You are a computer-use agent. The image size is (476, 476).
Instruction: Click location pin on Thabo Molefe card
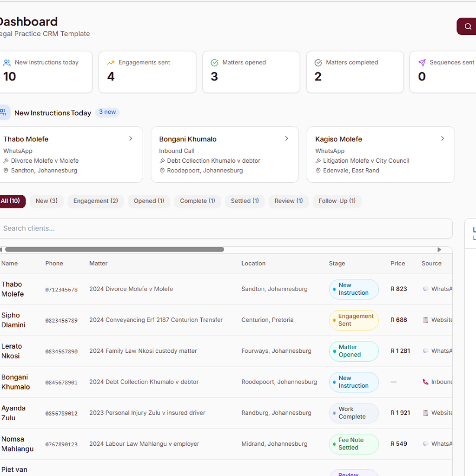point(6,171)
